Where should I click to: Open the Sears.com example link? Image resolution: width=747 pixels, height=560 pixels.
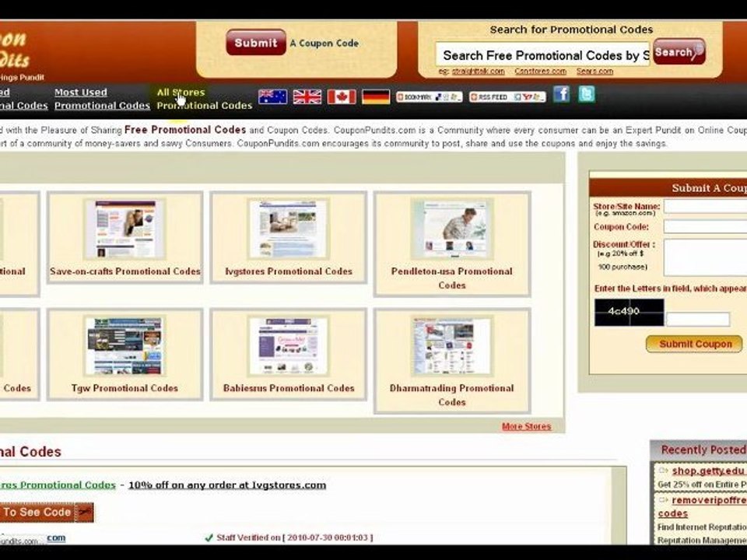tap(594, 72)
